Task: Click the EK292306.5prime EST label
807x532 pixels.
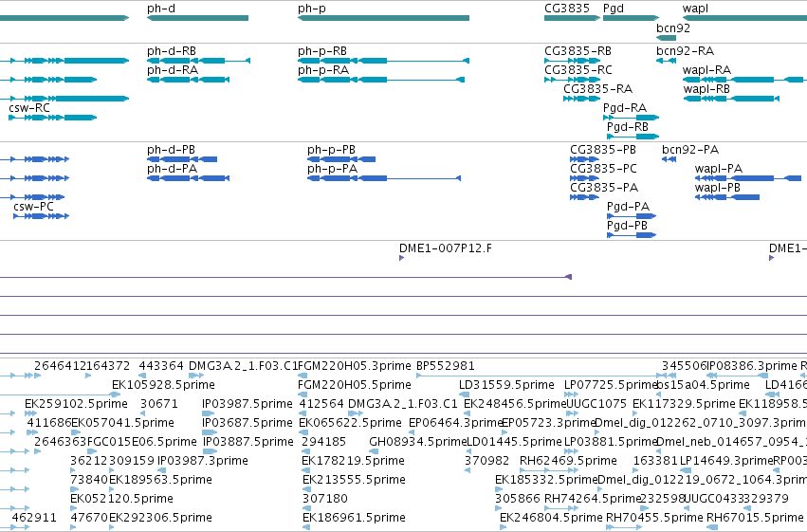Action: tap(160, 518)
